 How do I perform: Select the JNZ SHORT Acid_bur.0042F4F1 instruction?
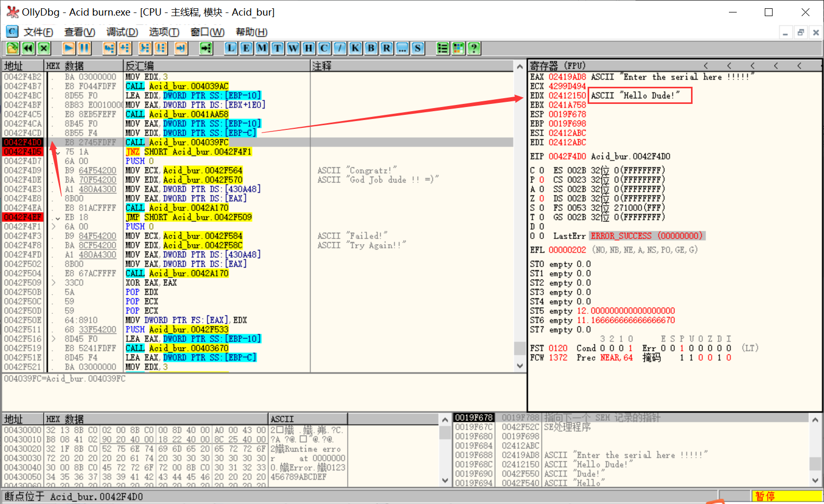(189, 152)
